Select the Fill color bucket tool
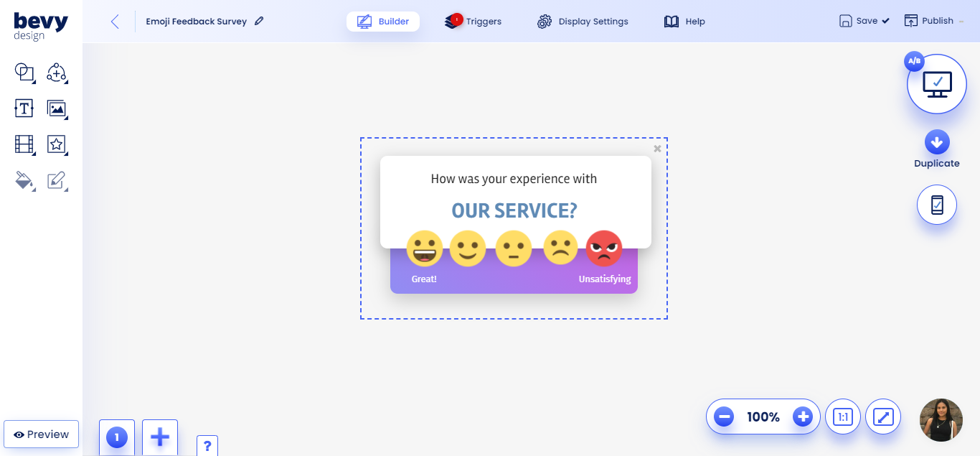The image size is (980, 456). [x=24, y=180]
